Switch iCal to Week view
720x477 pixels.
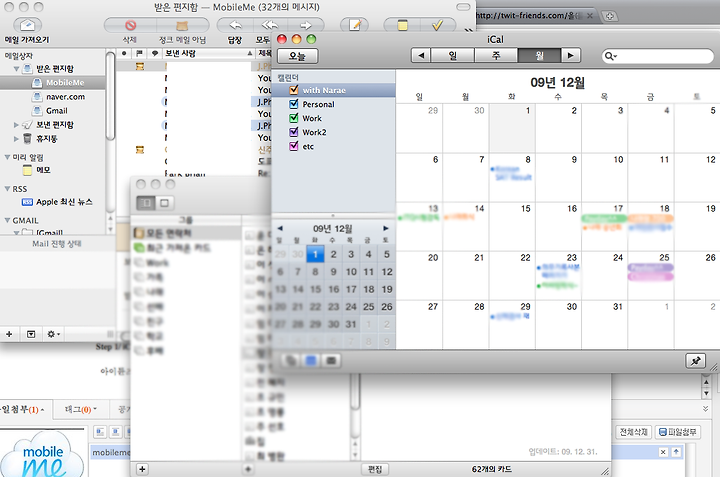pos(496,56)
